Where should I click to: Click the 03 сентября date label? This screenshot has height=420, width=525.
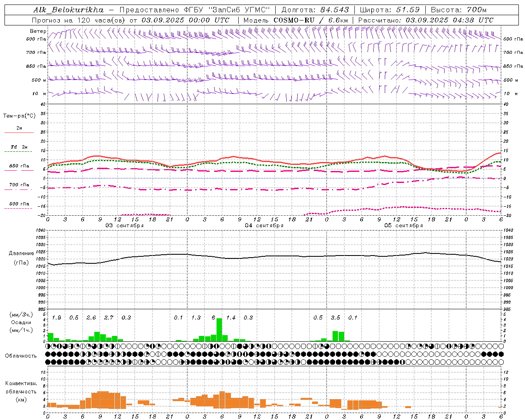coord(125,226)
